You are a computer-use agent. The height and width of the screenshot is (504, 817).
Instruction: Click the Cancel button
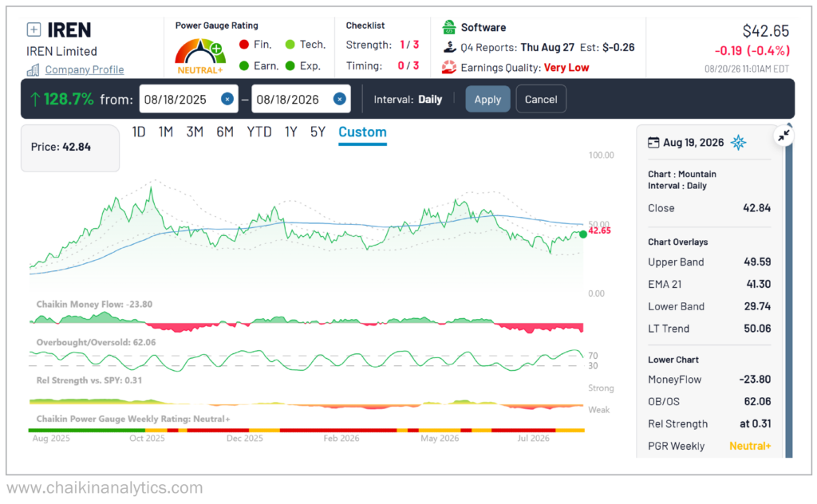click(x=541, y=99)
